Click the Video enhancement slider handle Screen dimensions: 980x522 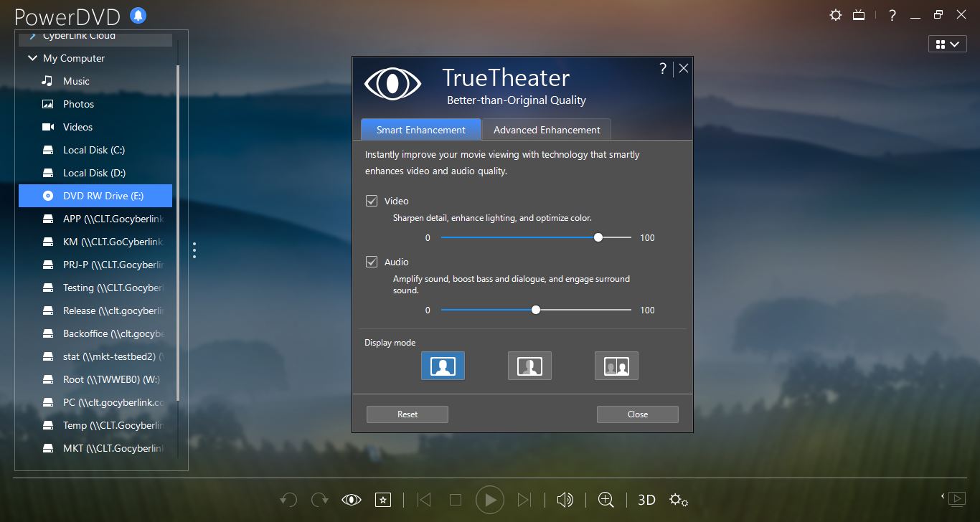pyautogui.click(x=598, y=237)
